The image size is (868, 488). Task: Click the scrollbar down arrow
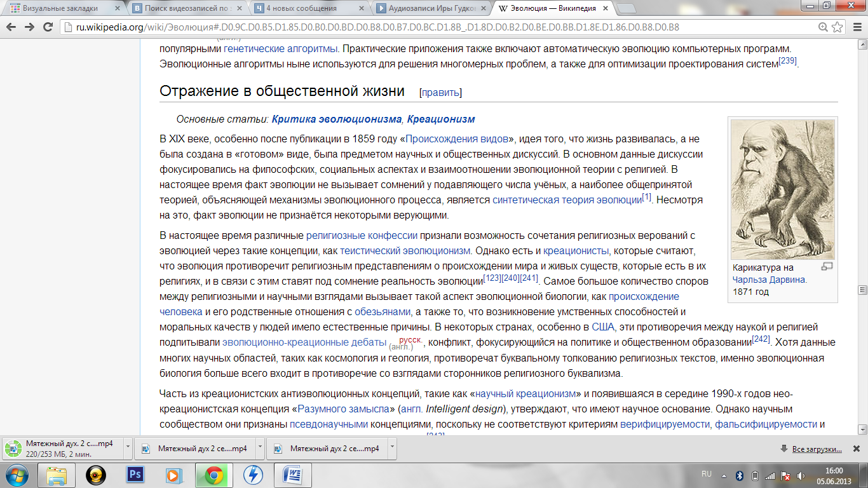(x=862, y=430)
